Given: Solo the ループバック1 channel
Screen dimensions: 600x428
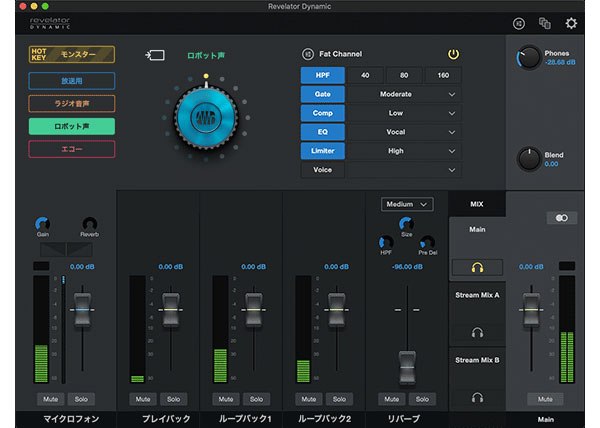Looking at the screenshot, I should click(256, 399).
